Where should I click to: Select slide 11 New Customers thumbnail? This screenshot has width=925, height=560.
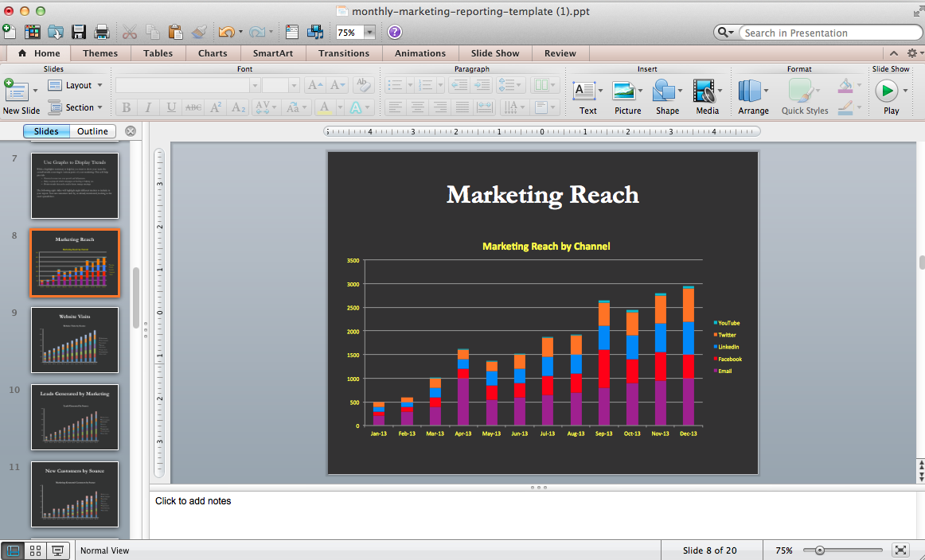point(75,494)
